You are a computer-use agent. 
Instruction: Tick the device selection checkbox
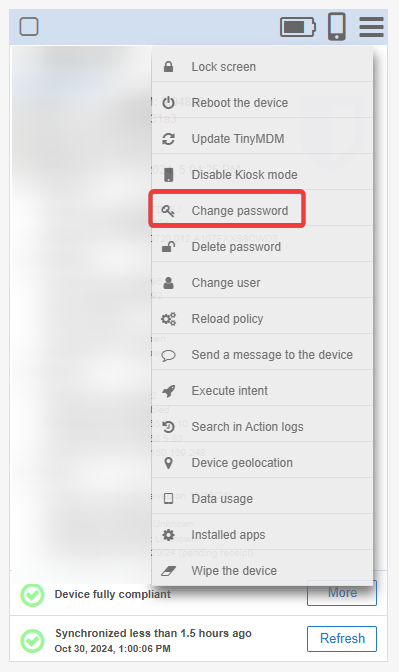[29, 27]
